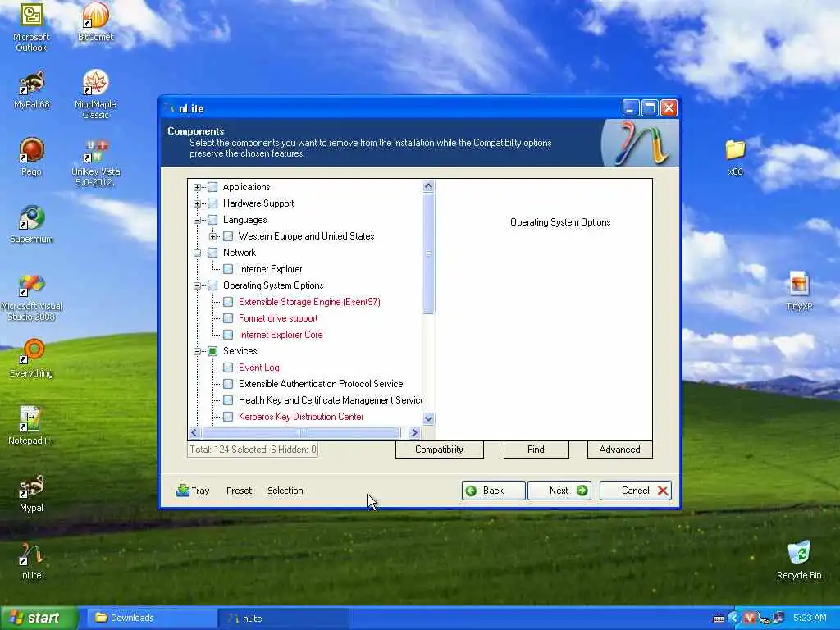Open Microsoft Outlook desktop icon
The width and height of the screenshot is (840, 630).
pyautogui.click(x=31, y=27)
